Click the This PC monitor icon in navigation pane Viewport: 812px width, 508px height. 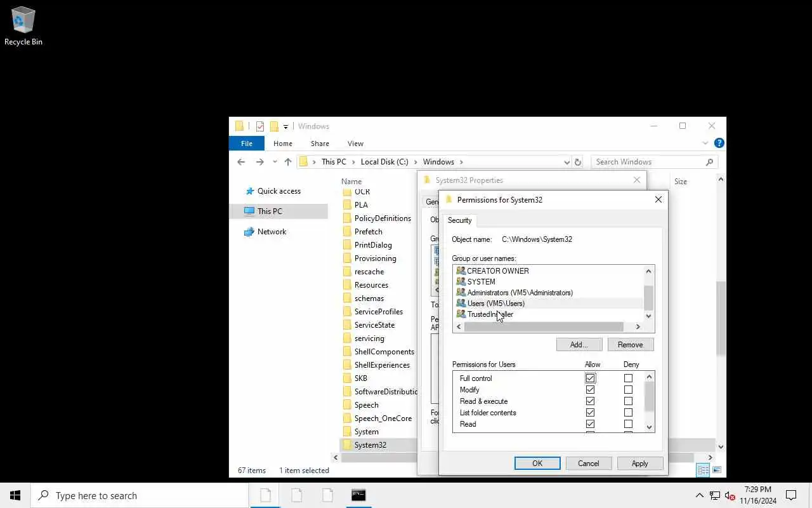point(249,211)
